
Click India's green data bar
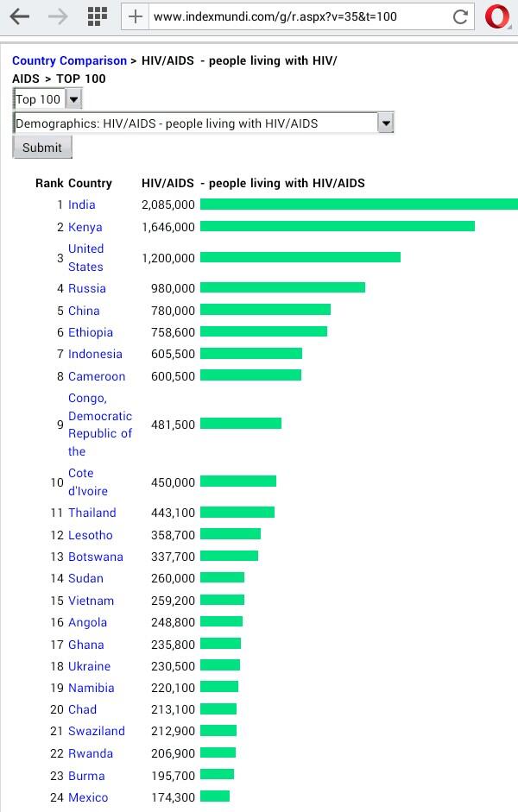[x=359, y=204]
